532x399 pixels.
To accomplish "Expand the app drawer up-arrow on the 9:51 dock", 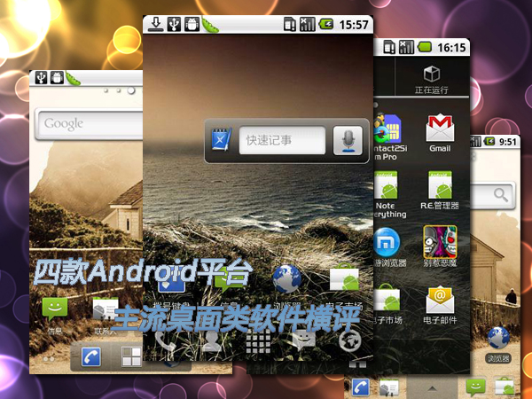I will click(432, 388).
